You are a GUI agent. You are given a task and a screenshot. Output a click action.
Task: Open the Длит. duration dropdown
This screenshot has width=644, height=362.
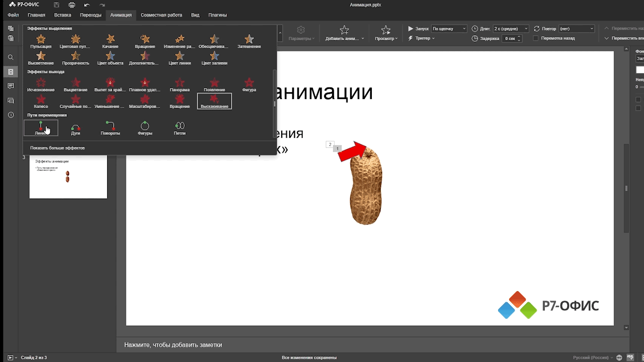pyautogui.click(x=511, y=29)
